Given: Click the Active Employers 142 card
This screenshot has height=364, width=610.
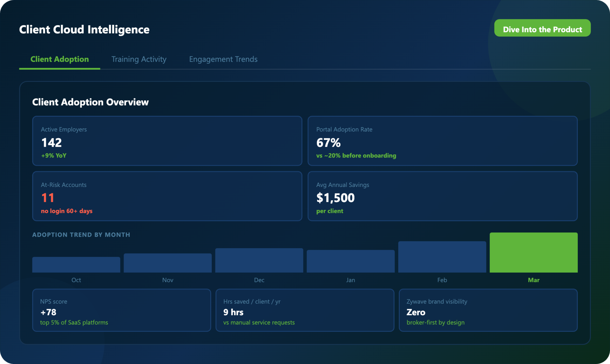Looking at the screenshot, I should tap(167, 141).
